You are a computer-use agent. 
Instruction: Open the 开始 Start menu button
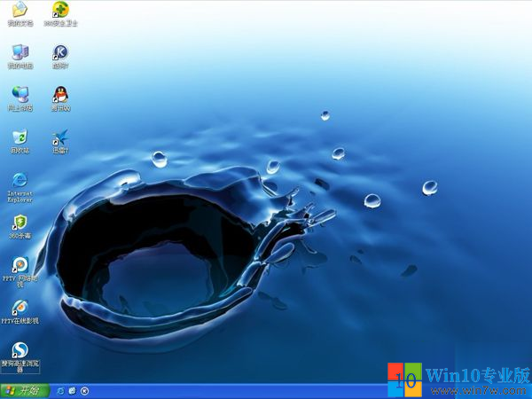[x=25, y=391]
